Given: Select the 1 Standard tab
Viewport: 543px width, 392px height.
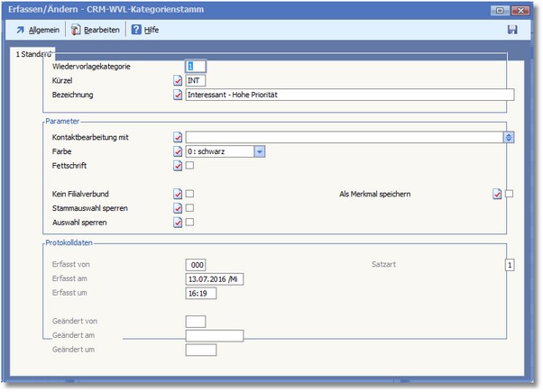Looking at the screenshot, I should tap(32, 55).
